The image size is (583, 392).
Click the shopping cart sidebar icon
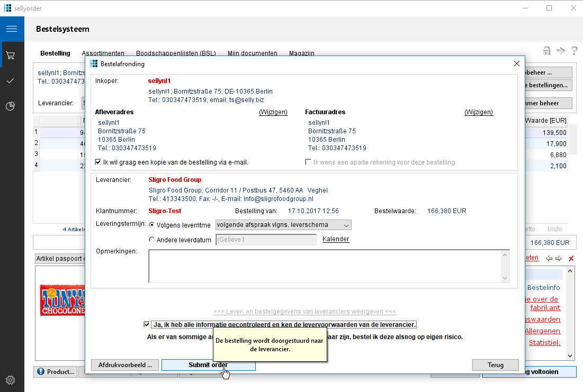click(x=11, y=56)
